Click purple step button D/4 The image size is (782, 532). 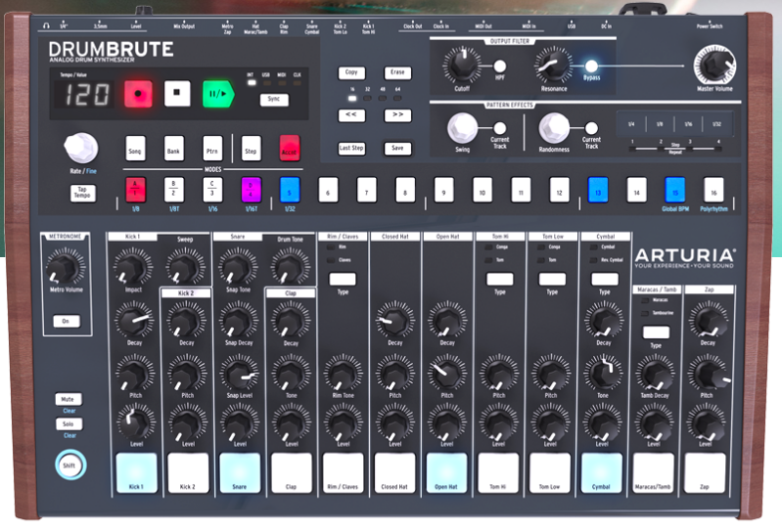coord(251,190)
